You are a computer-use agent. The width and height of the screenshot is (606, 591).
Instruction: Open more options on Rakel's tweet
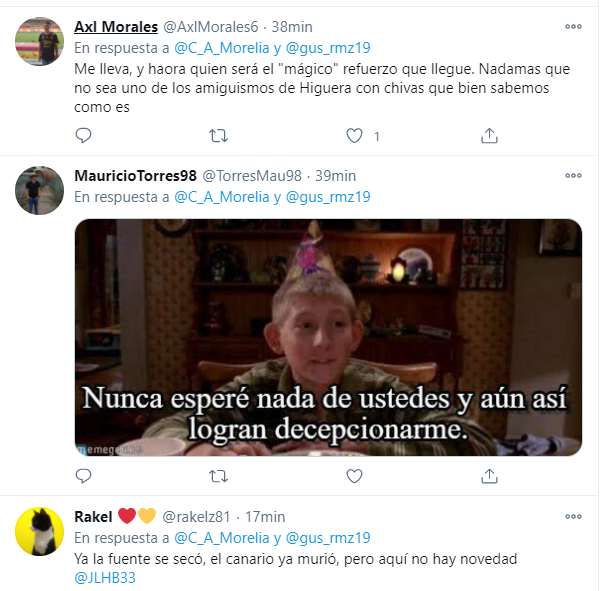[x=573, y=516]
